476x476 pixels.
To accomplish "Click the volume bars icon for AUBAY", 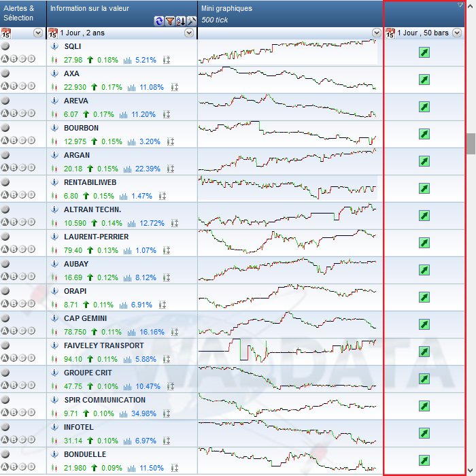I will click(128, 277).
